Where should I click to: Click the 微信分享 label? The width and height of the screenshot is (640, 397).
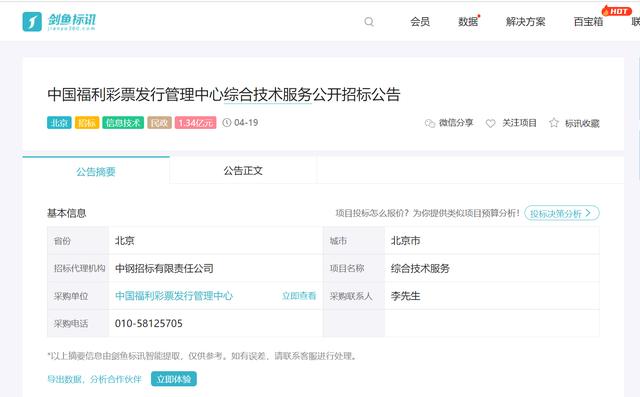tap(456, 123)
